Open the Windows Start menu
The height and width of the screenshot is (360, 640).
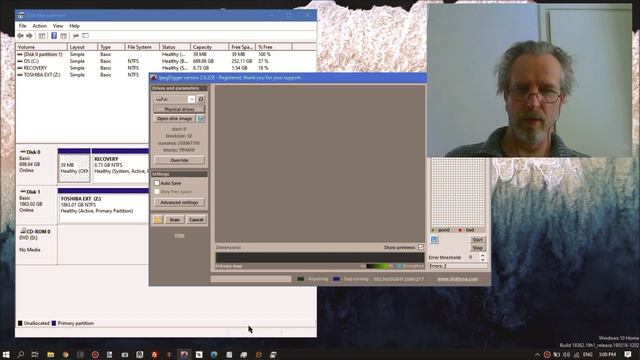tap(6, 354)
